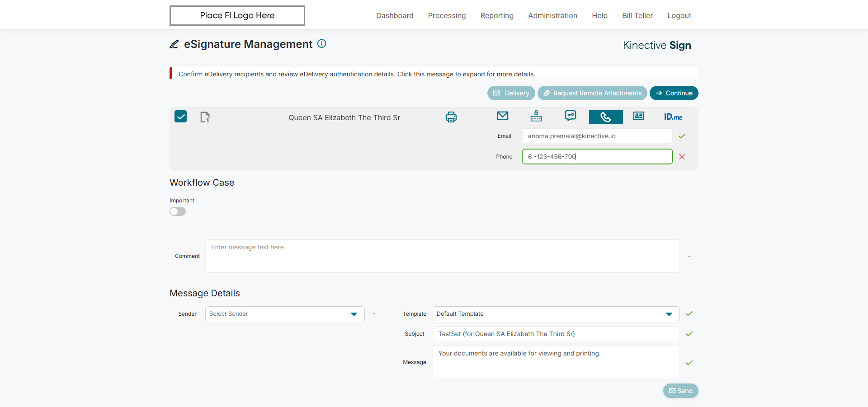Select the email envelope delivery icon
The height and width of the screenshot is (407, 868).
pos(502,116)
